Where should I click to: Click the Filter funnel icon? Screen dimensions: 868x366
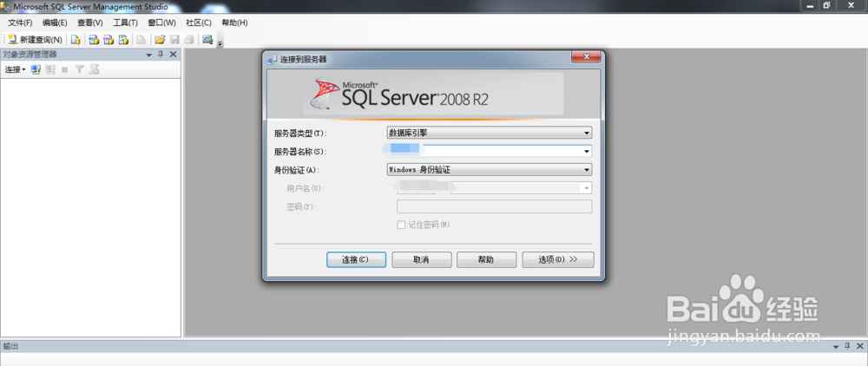[x=79, y=69]
